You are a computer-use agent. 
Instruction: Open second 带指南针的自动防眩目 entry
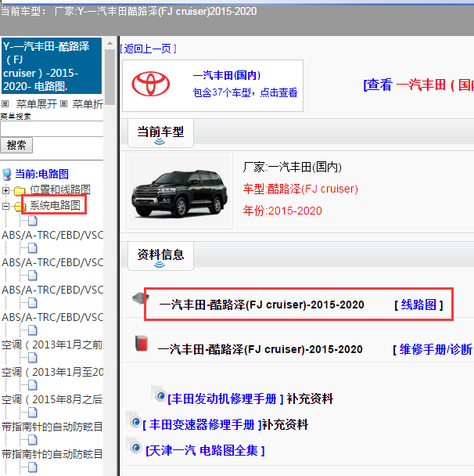pos(52,454)
